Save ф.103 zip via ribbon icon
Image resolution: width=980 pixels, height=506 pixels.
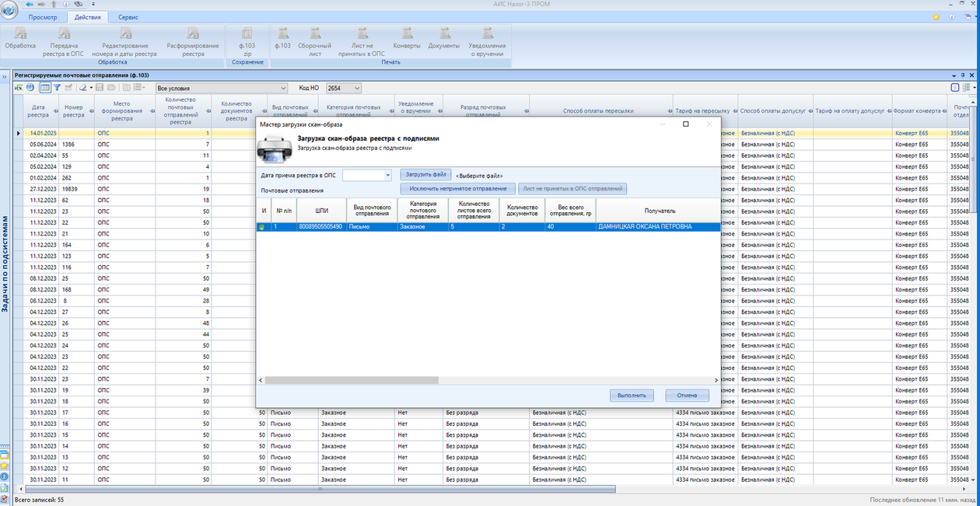tap(247, 34)
